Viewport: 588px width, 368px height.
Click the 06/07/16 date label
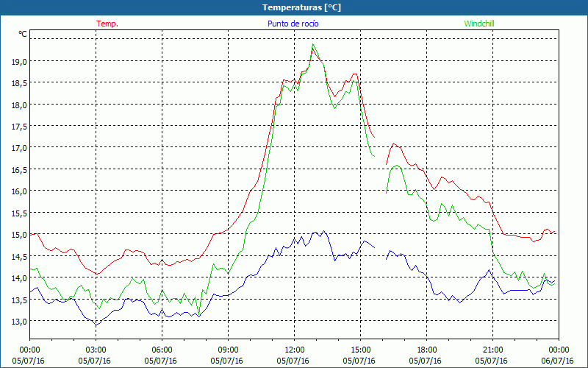click(557, 361)
